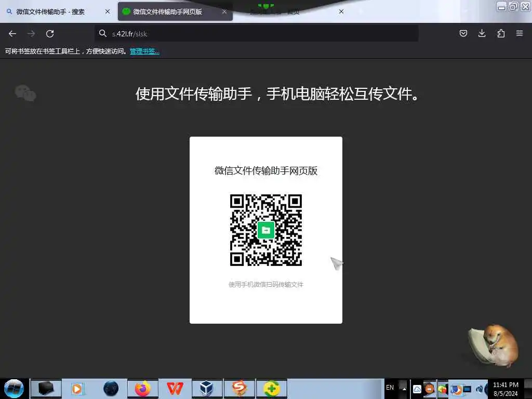Viewport: 532px width, 399px height.
Task: Open VirtualBox from the taskbar
Action: click(x=207, y=389)
